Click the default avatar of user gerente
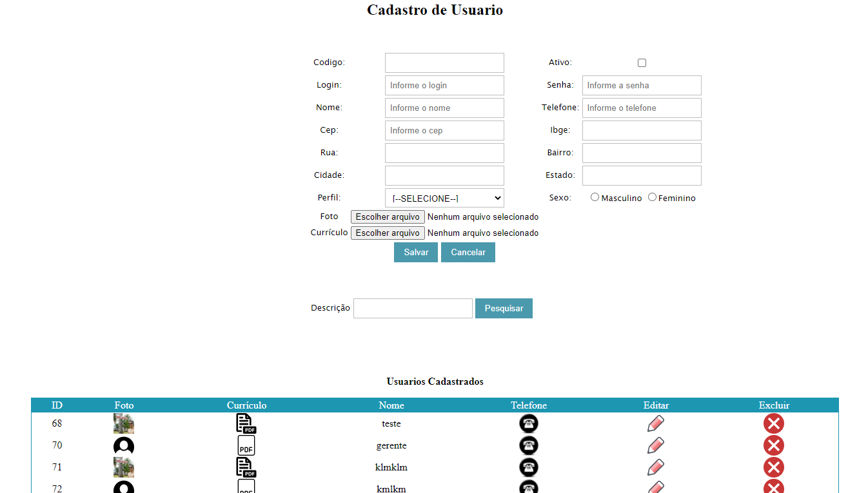Viewport: 868px width, 493px height. [x=124, y=445]
